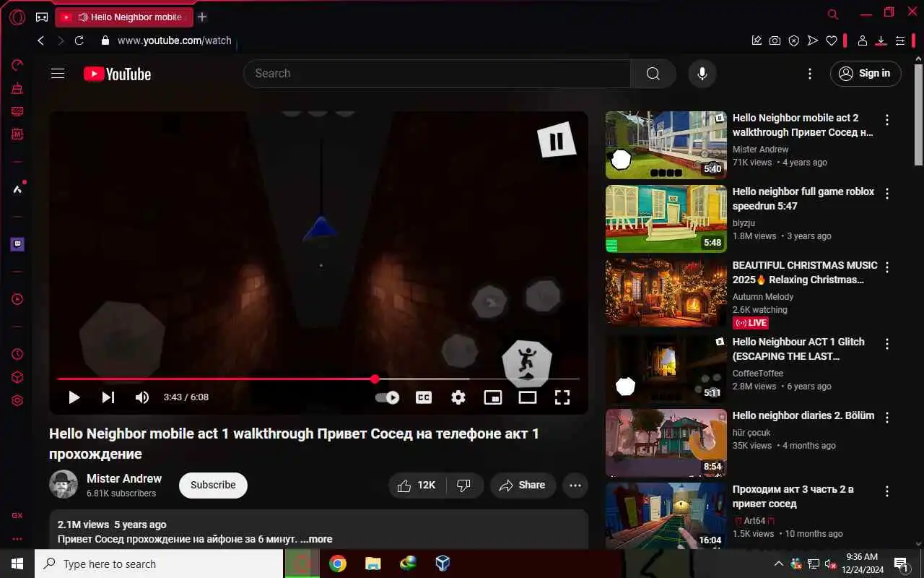Open the Opera downloads icon
This screenshot has width=924, height=578.
(881, 40)
